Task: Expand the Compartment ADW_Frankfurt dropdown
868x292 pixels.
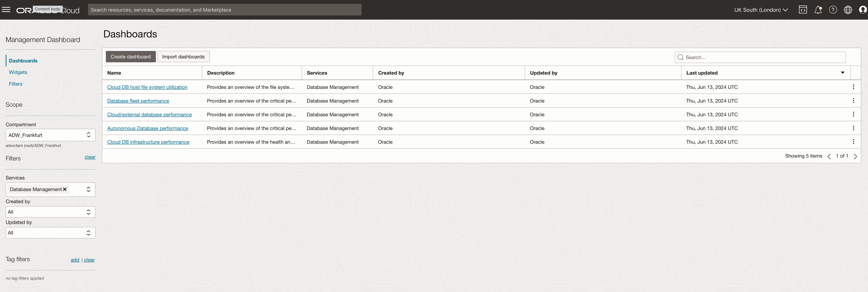Action: (x=51, y=135)
